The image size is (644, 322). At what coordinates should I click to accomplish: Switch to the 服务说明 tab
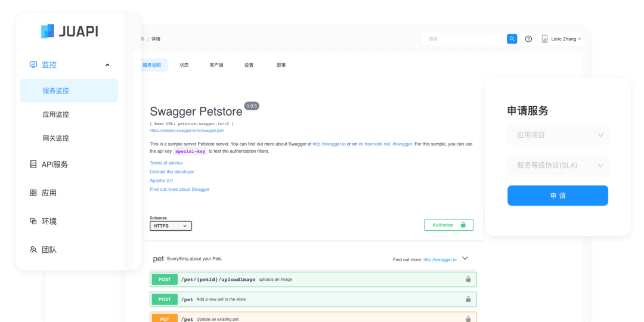tap(151, 65)
